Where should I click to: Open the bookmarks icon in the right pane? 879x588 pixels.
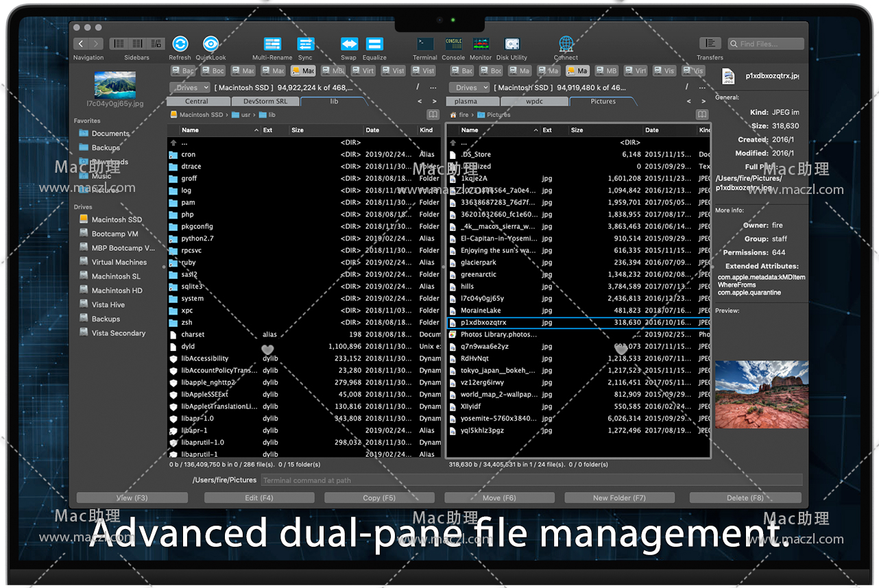pos(702,114)
